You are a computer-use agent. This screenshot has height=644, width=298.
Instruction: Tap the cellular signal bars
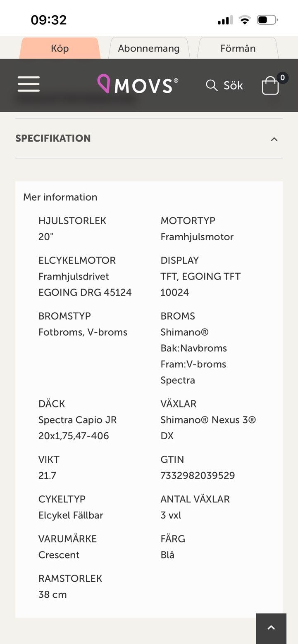tap(225, 20)
